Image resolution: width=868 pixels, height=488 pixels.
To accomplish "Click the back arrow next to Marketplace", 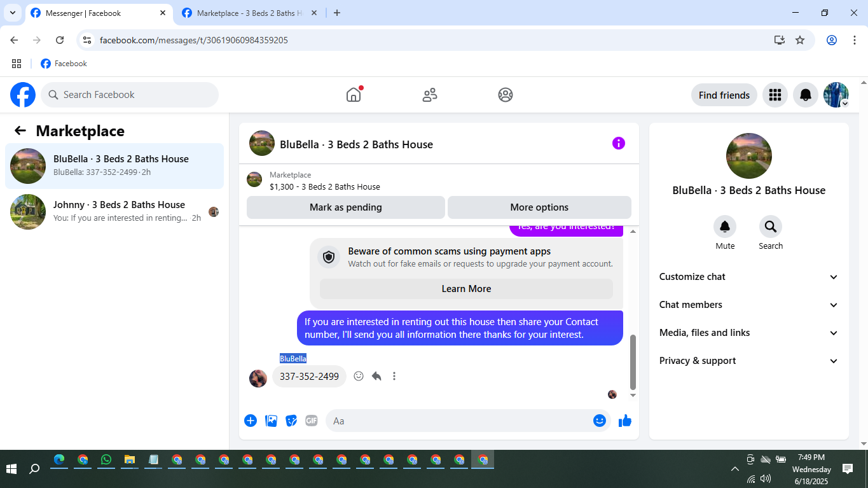I will (x=20, y=130).
